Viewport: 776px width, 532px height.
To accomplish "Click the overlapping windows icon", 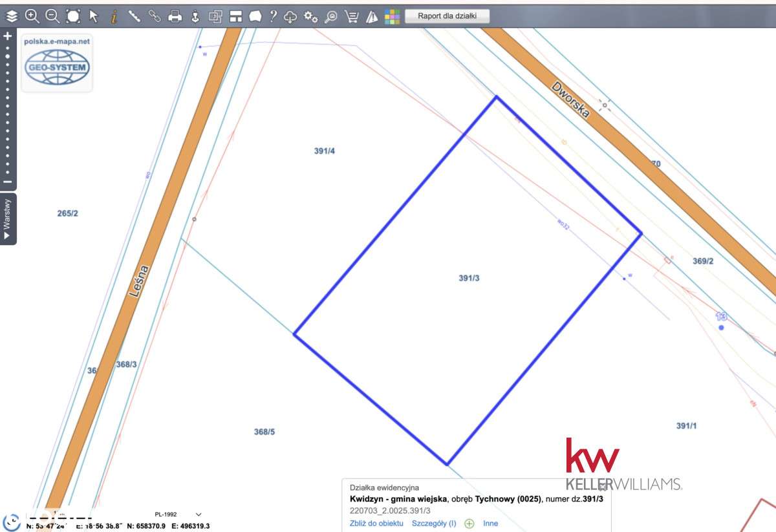I will pos(215,17).
